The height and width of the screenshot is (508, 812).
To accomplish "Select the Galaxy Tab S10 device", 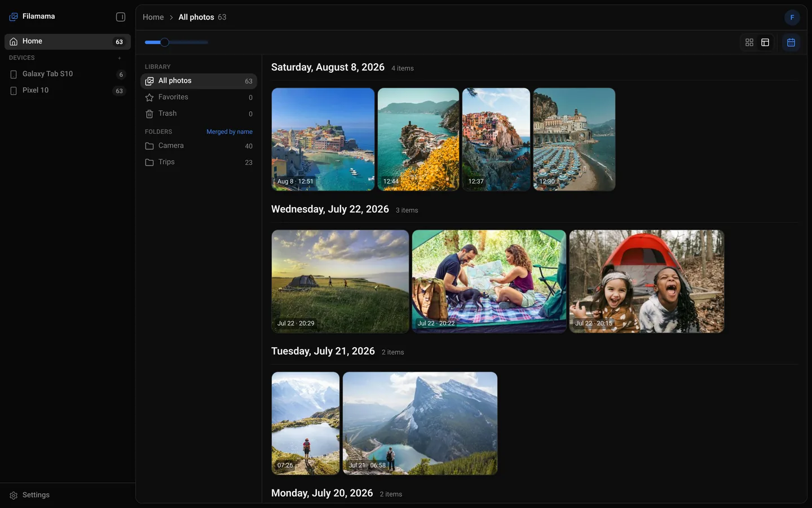I will (x=68, y=74).
